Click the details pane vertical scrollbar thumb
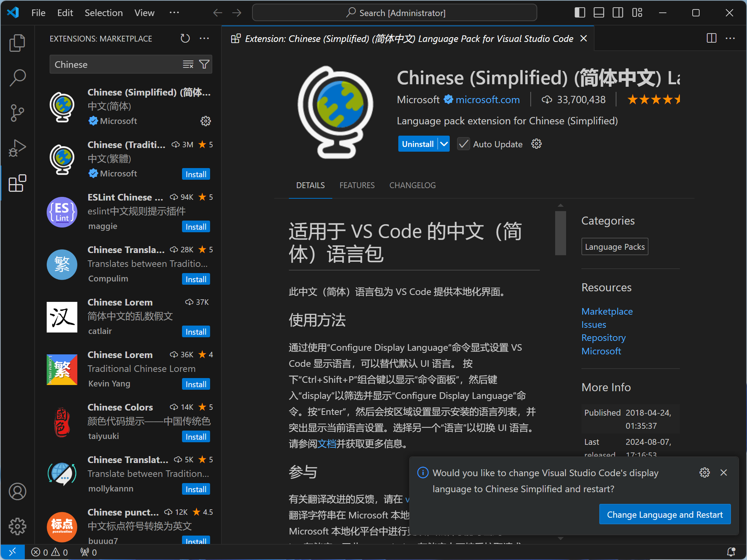747x560 pixels. [x=560, y=233]
